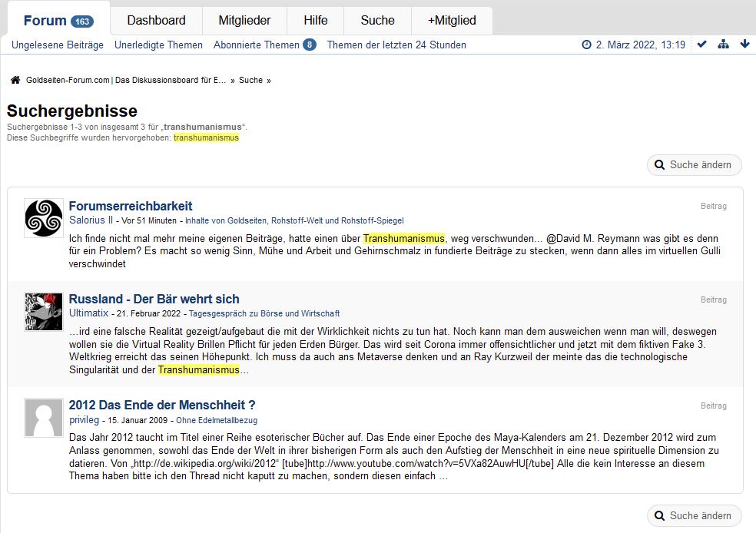756x533 pixels.
Task: Open the 'Forumserreichbarkeit' result title
Action: [x=131, y=206]
